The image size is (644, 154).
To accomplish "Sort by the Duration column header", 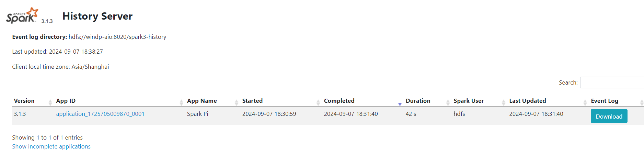I will [418, 101].
